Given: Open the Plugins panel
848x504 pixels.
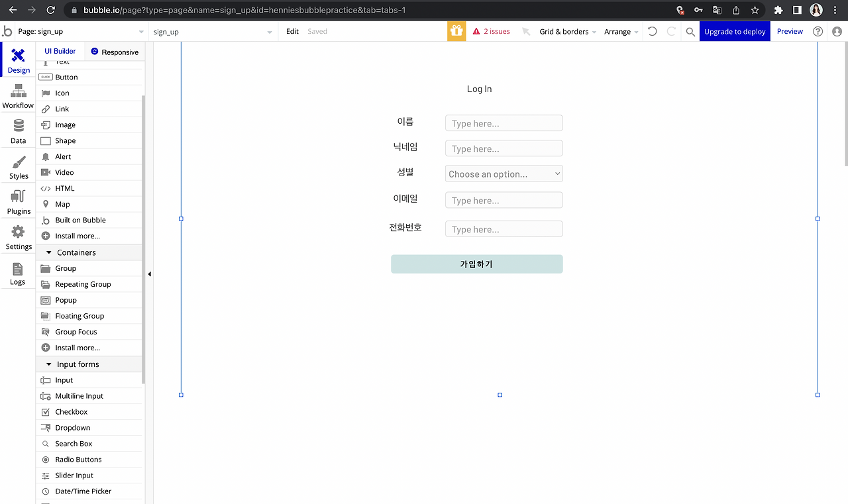Looking at the screenshot, I should pyautogui.click(x=18, y=201).
